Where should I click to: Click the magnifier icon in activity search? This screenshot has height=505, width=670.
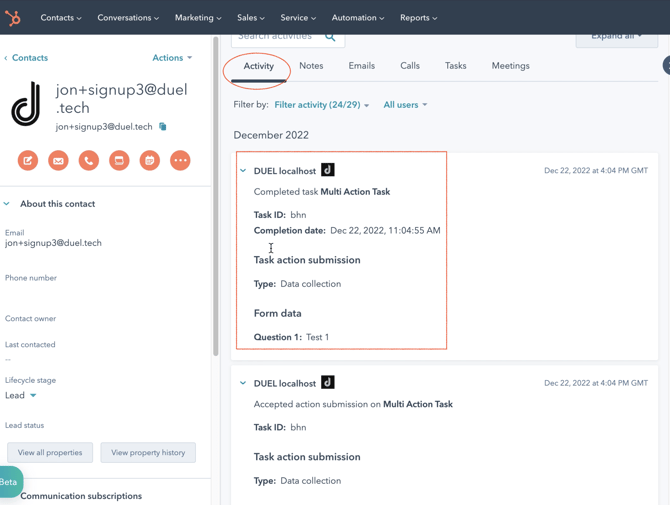[x=330, y=37]
